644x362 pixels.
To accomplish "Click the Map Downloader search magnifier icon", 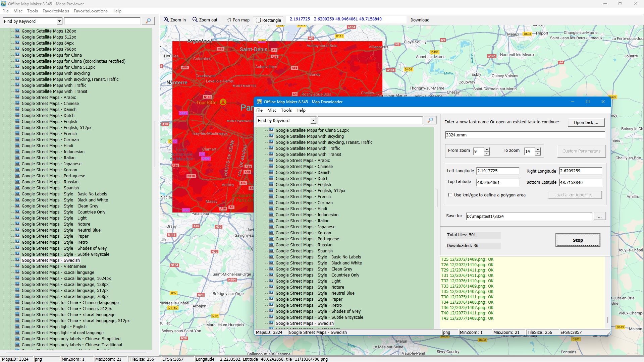I will (x=430, y=120).
